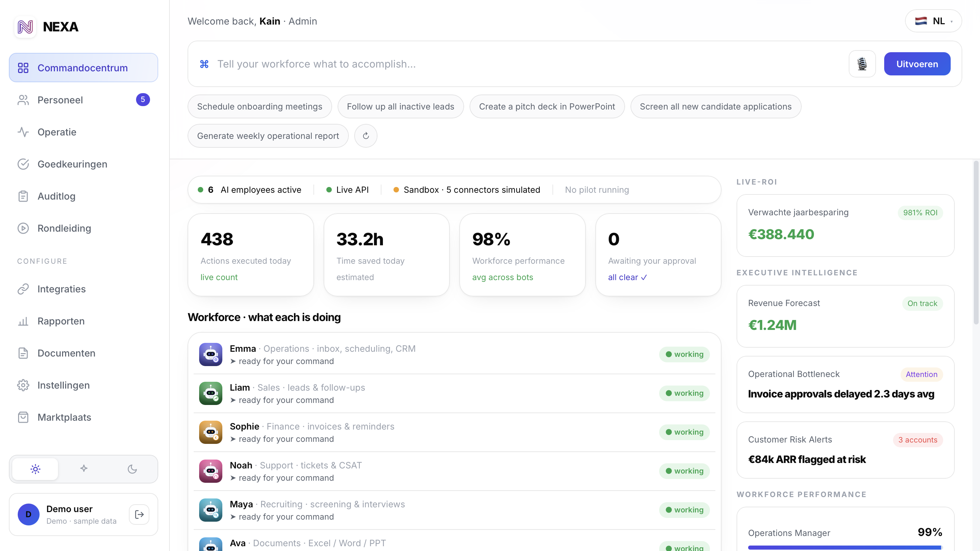Start the Rondleiding tour
This screenshot has height=551, width=980.
click(83, 228)
